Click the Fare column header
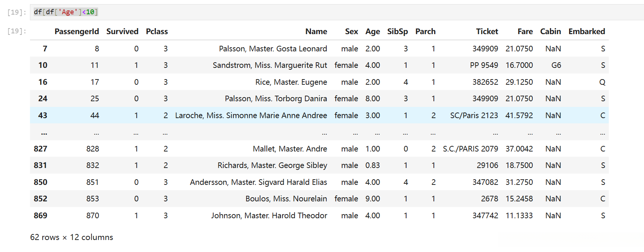 (x=525, y=31)
